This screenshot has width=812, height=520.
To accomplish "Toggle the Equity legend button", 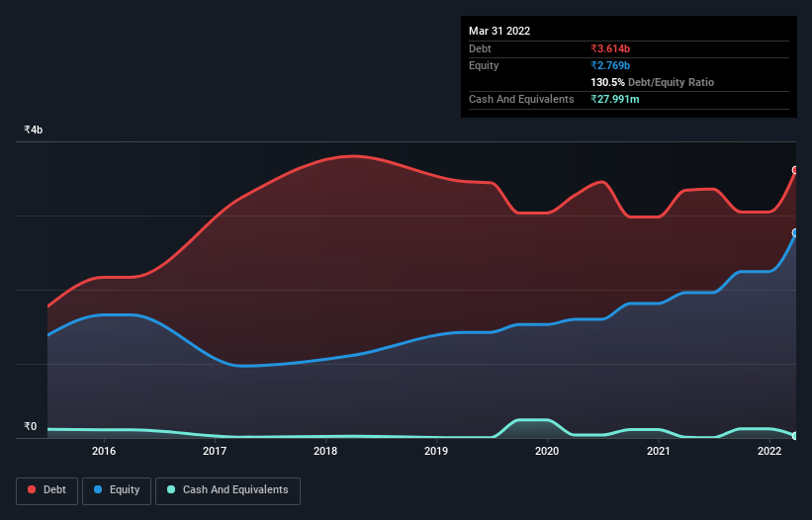I will point(117,490).
